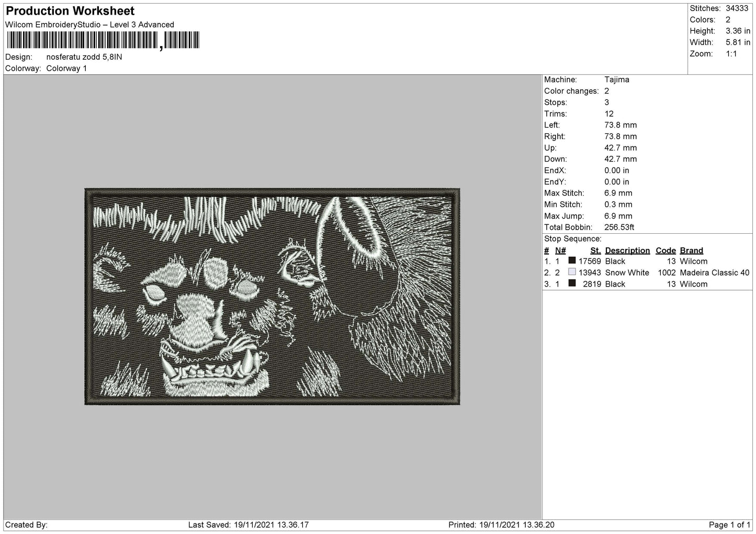Screen dimensions: 756x534
Task: Click the Colors value 2
Action: click(728, 20)
